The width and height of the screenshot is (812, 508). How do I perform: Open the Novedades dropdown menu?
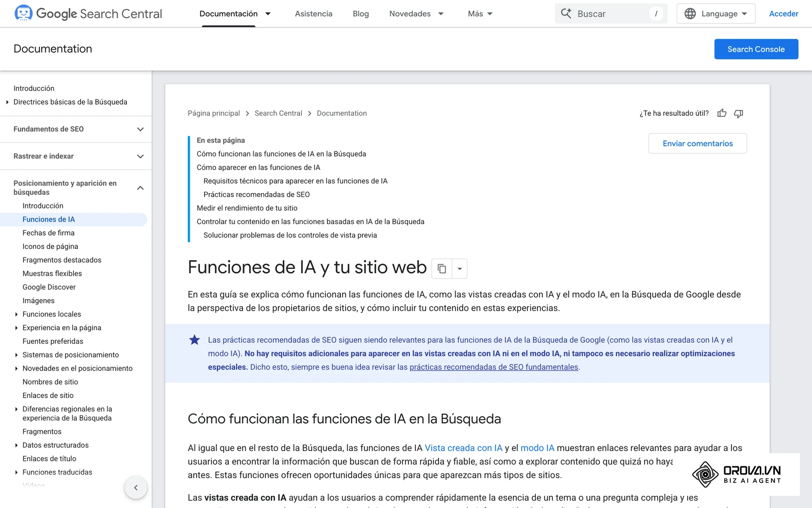pos(417,14)
